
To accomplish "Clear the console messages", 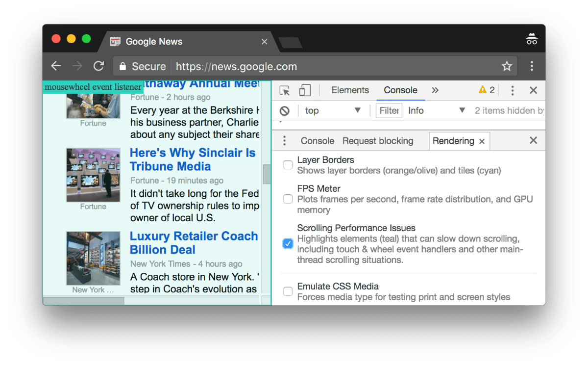I will click(284, 110).
